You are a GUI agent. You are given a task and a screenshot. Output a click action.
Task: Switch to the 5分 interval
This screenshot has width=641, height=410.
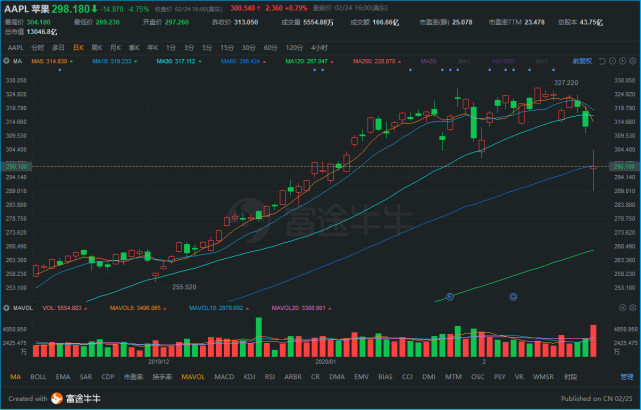click(x=207, y=48)
